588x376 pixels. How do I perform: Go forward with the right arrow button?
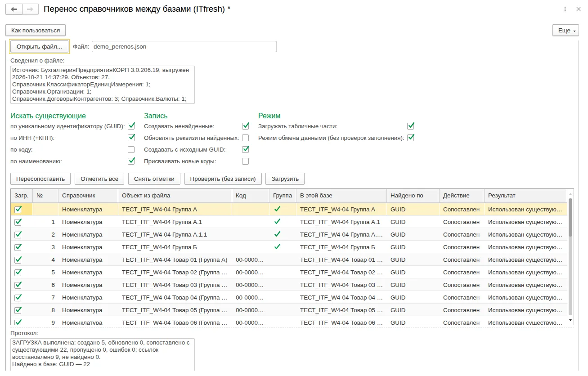30,9
